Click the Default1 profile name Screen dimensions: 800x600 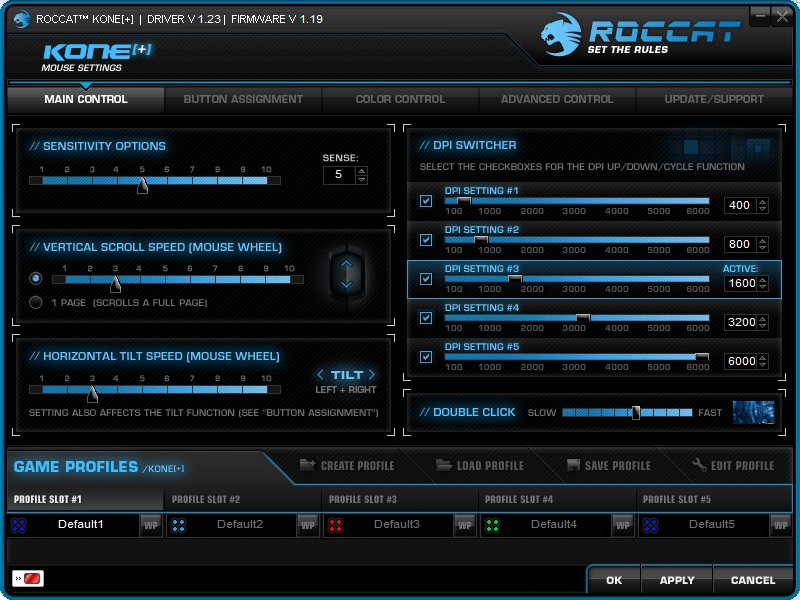(81, 524)
